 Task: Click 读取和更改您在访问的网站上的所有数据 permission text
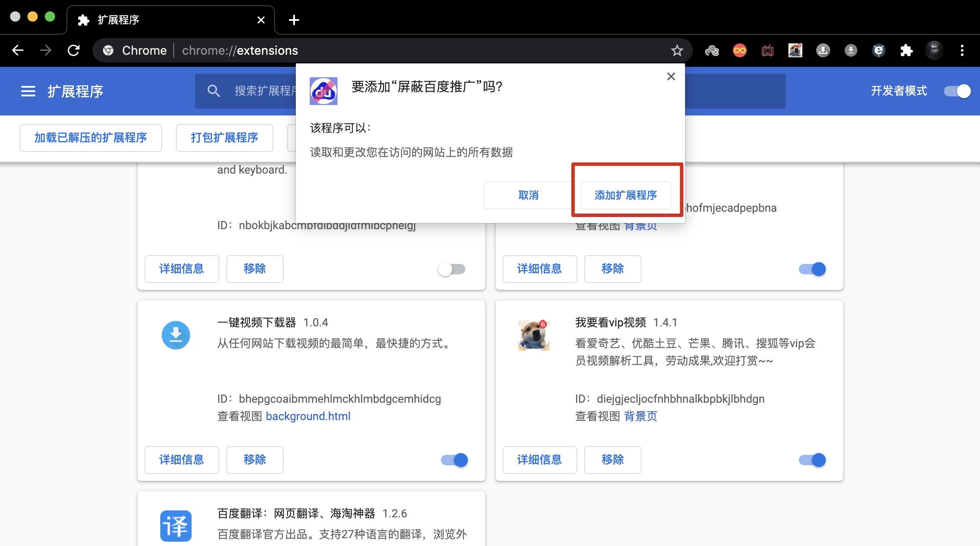[x=411, y=152]
